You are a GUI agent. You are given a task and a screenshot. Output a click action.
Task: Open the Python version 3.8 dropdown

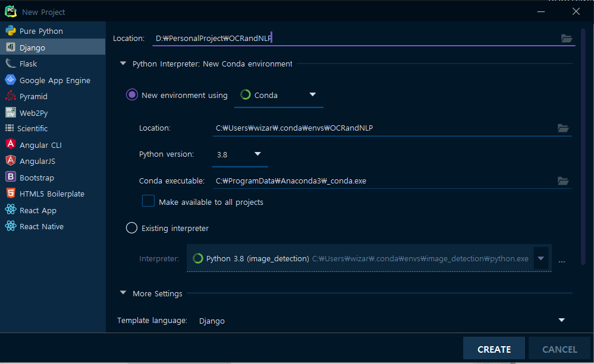click(x=240, y=154)
